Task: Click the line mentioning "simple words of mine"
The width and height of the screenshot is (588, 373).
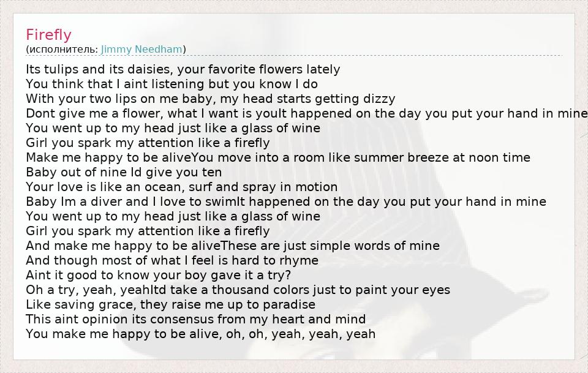Action: [233, 246]
